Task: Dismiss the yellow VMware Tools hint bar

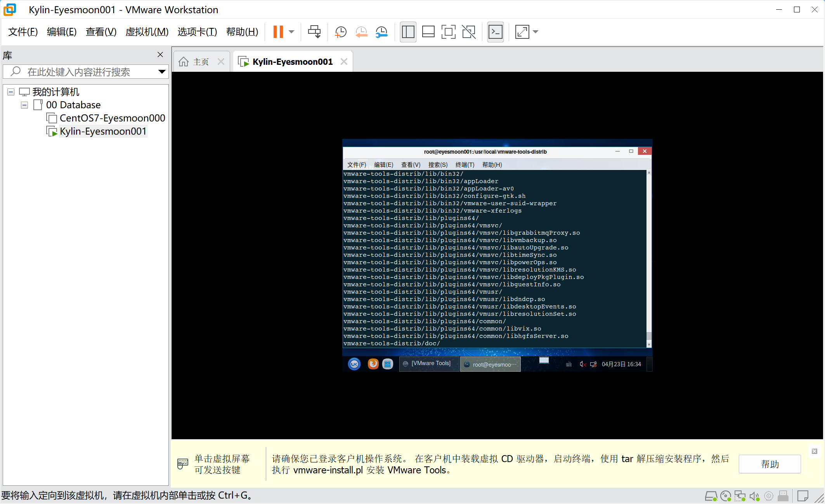Action: click(x=814, y=451)
